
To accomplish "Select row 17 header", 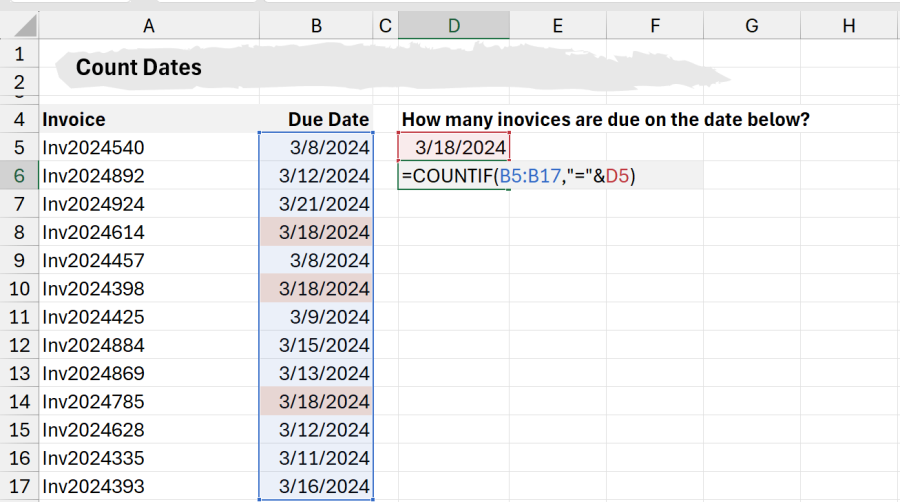I will 20,487.
